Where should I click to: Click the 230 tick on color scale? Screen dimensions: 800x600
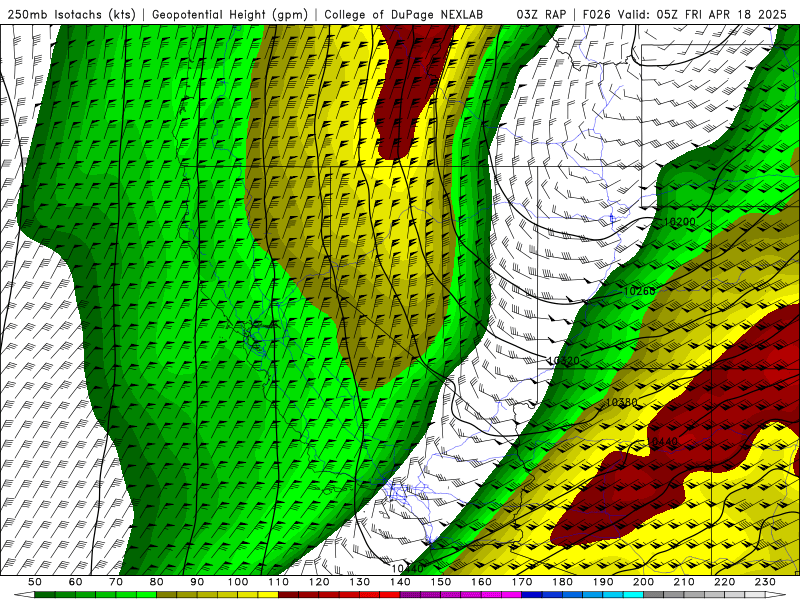coord(765,582)
